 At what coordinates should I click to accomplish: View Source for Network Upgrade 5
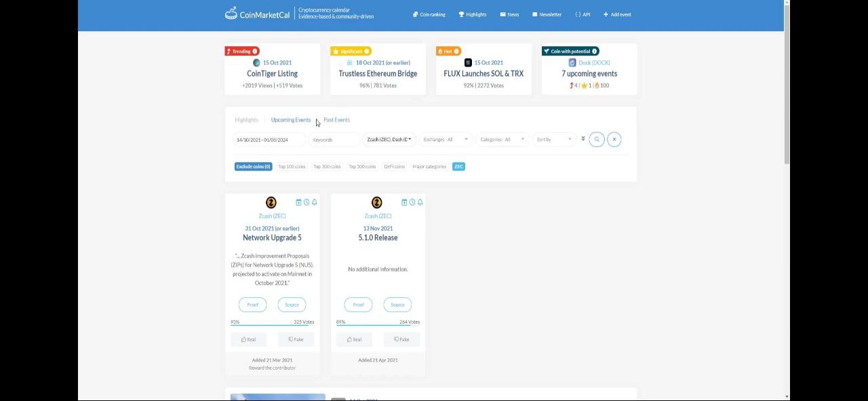point(292,305)
